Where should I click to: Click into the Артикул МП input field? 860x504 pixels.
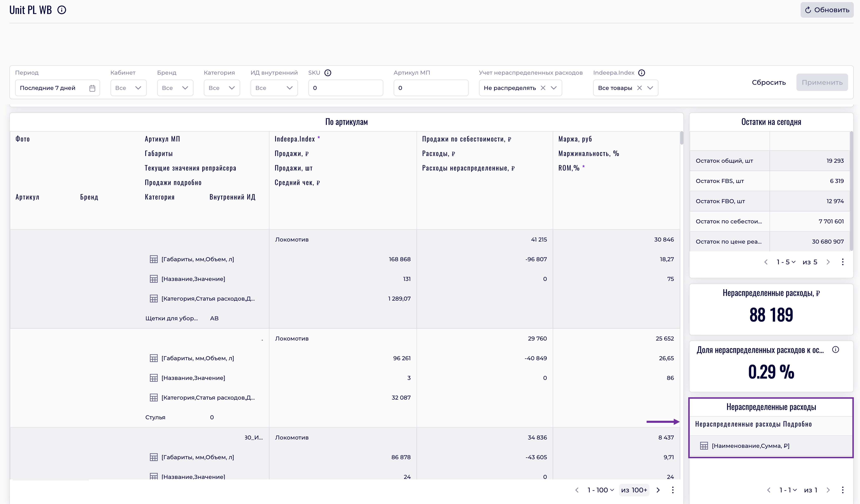coord(431,88)
